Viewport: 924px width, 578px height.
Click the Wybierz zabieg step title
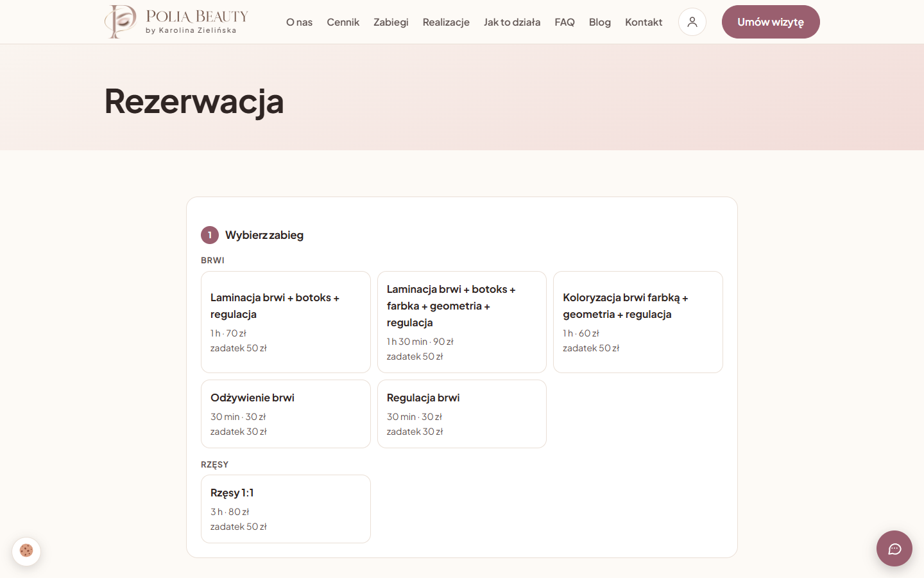pos(264,235)
